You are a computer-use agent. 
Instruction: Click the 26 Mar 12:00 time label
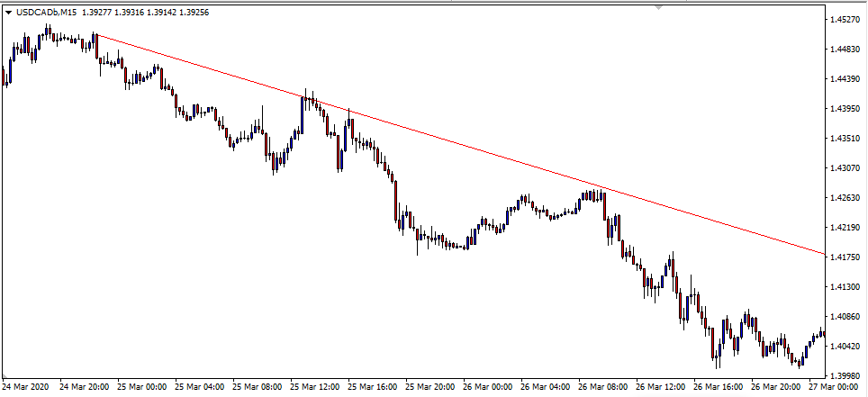click(660, 385)
